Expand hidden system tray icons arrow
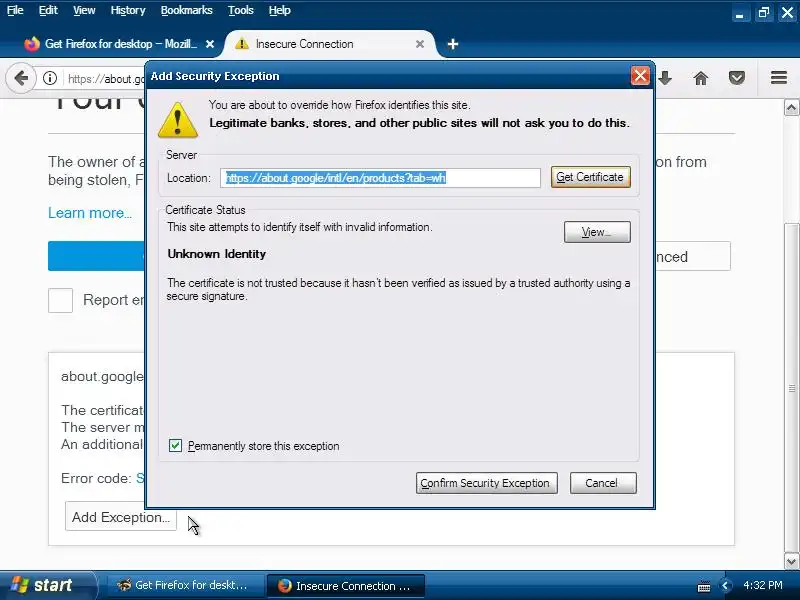 tap(725, 585)
